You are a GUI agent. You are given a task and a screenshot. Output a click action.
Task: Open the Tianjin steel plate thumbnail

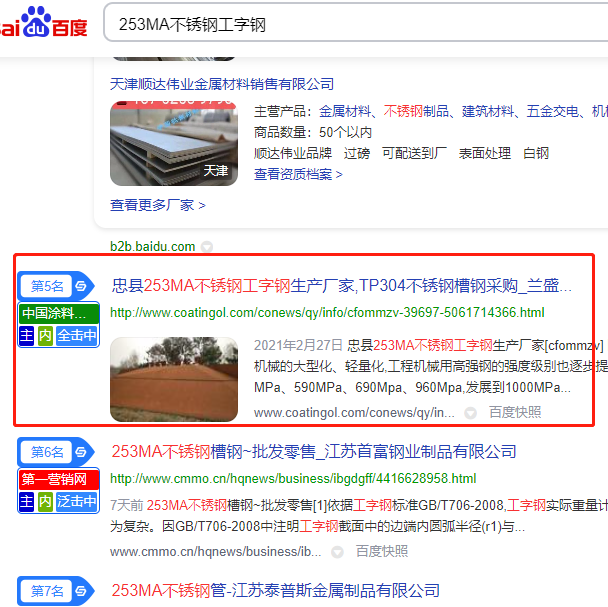(x=174, y=143)
